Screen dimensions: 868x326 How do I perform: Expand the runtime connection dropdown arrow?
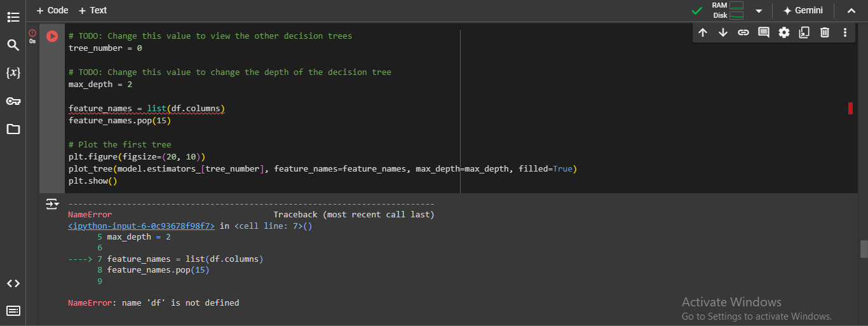759,11
